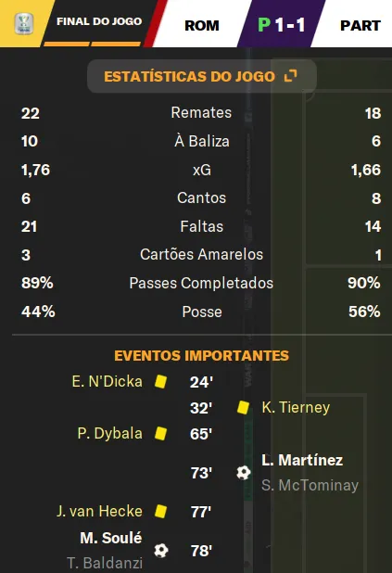The image size is (392, 573).
Task: Click the Posse statistics row label
Action: (x=202, y=312)
